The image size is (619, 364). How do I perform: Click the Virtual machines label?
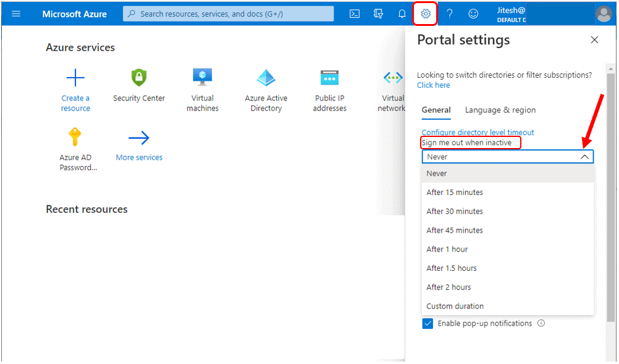[x=203, y=103]
